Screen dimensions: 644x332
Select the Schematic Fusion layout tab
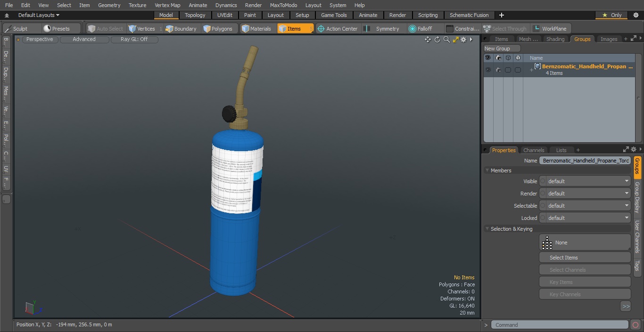point(469,15)
